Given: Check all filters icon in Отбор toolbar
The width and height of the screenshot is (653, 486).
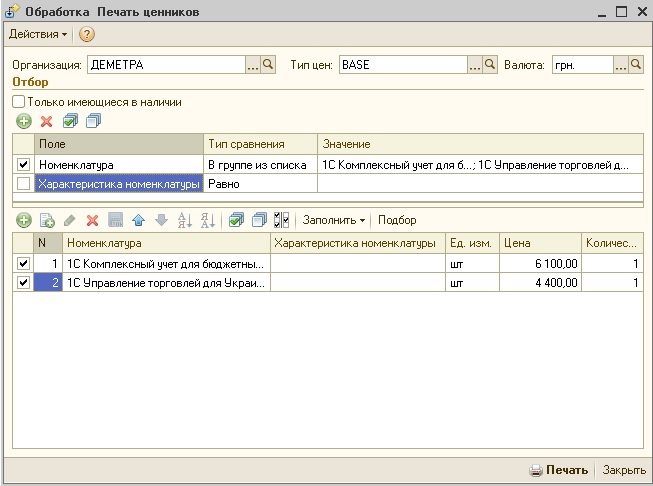Looking at the screenshot, I should point(70,121).
